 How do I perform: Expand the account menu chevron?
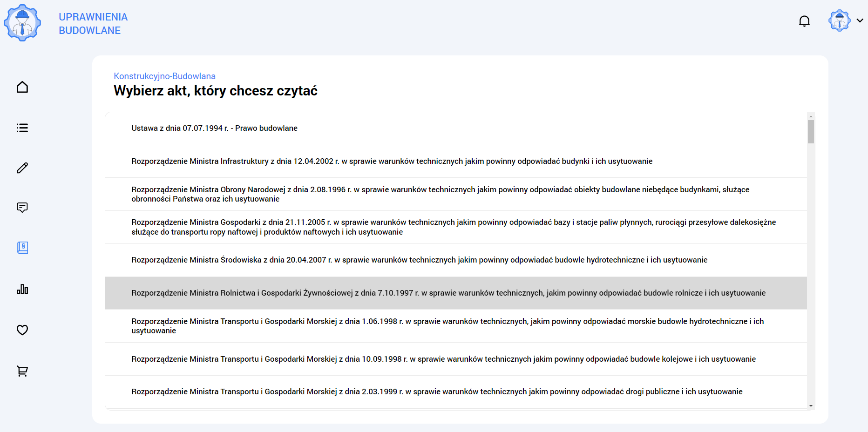pos(859,20)
